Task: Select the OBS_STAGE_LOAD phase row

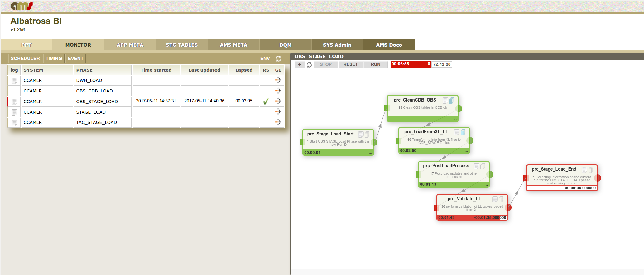Action: click(x=97, y=102)
